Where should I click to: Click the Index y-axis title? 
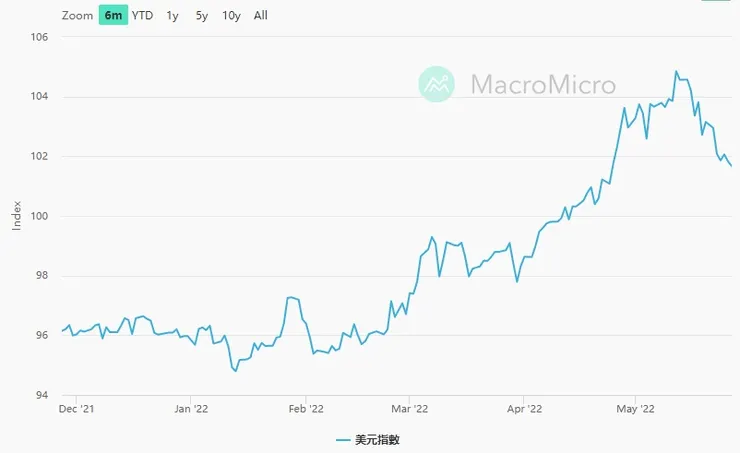(x=16, y=216)
